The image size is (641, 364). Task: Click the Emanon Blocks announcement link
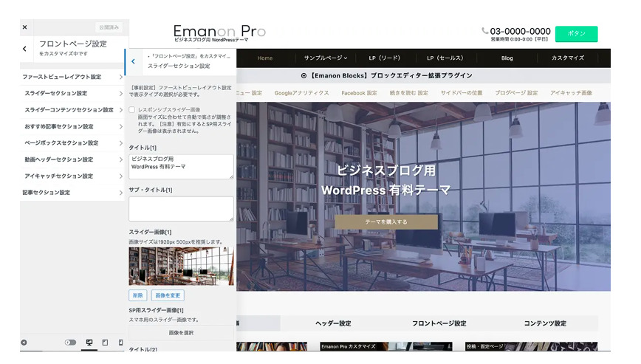click(x=386, y=75)
